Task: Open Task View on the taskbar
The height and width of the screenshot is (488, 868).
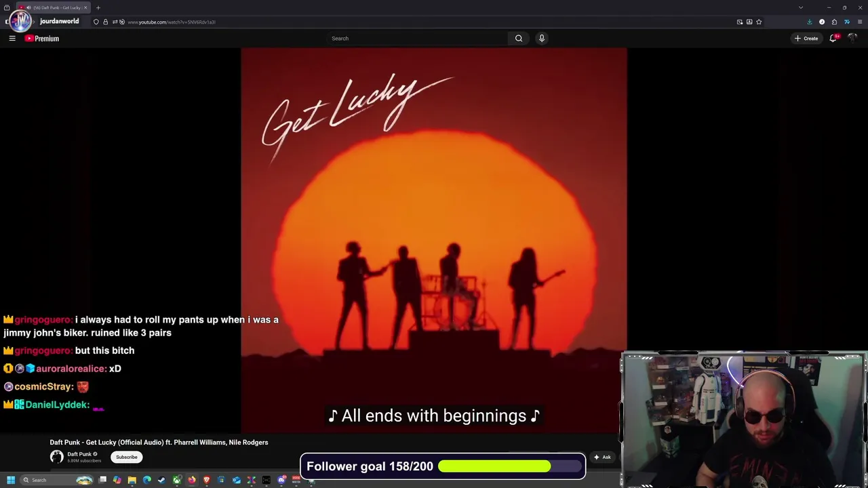Action: click(102, 480)
